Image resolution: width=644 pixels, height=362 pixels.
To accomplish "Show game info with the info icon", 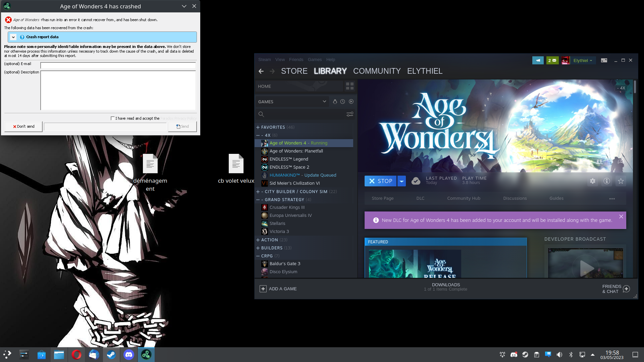I will tap(607, 181).
